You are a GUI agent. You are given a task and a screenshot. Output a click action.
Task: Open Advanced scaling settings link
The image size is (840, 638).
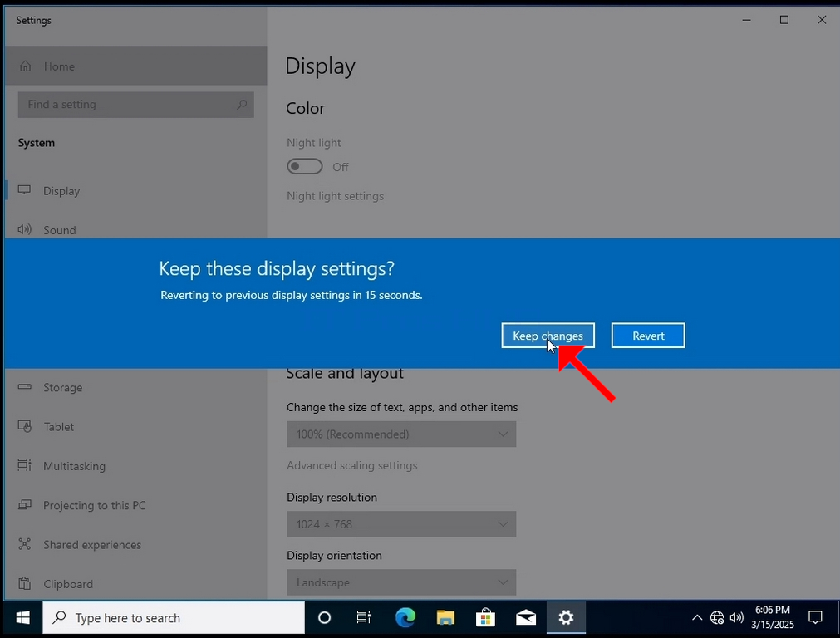[x=351, y=465]
